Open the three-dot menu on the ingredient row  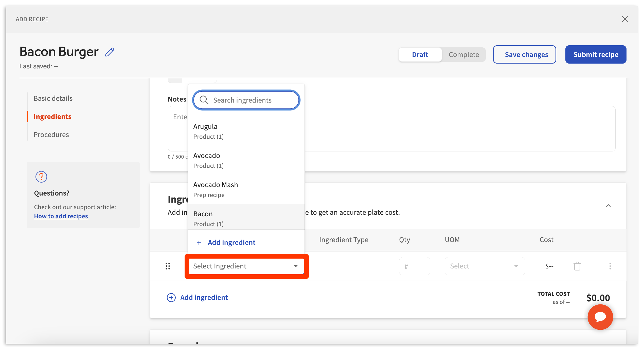pos(610,266)
